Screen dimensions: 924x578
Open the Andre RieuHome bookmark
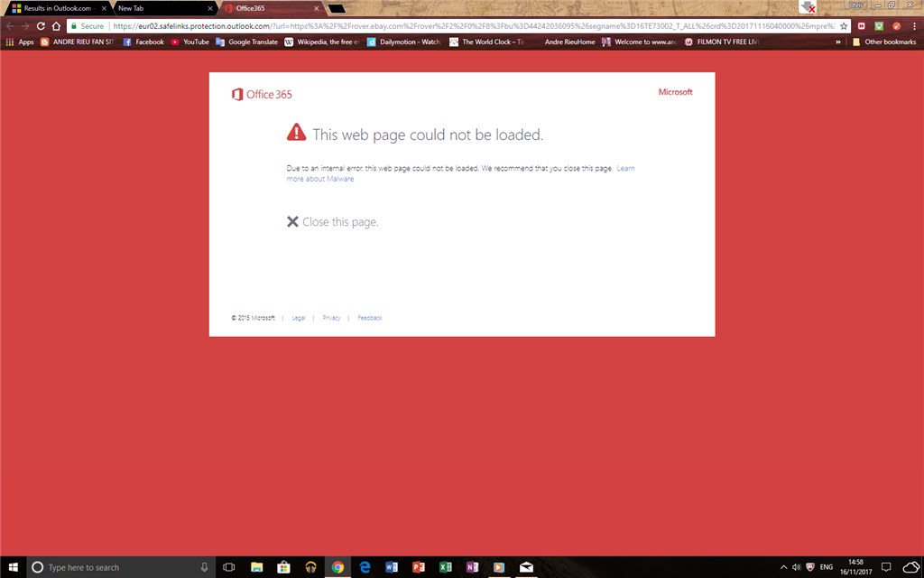point(563,42)
